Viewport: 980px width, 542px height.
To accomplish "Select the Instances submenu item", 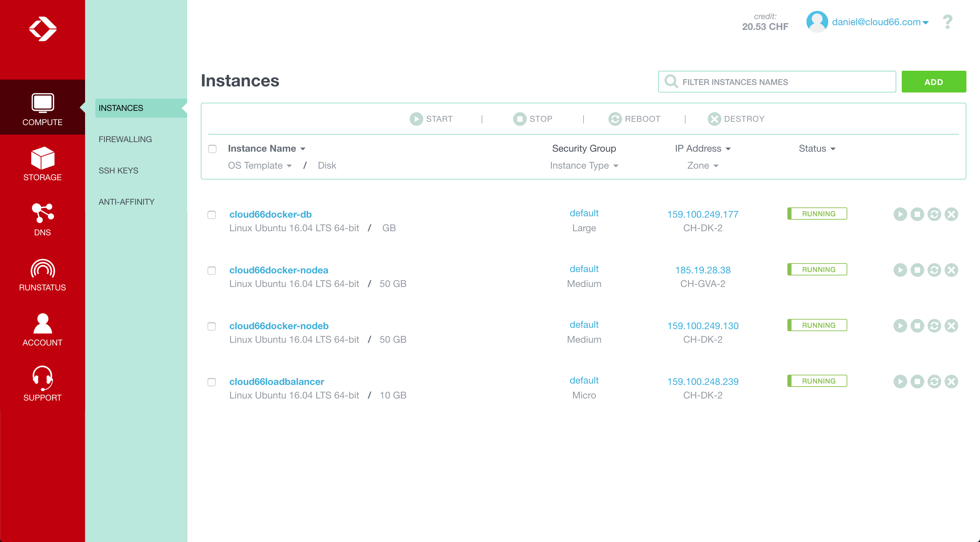I will coord(141,108).
